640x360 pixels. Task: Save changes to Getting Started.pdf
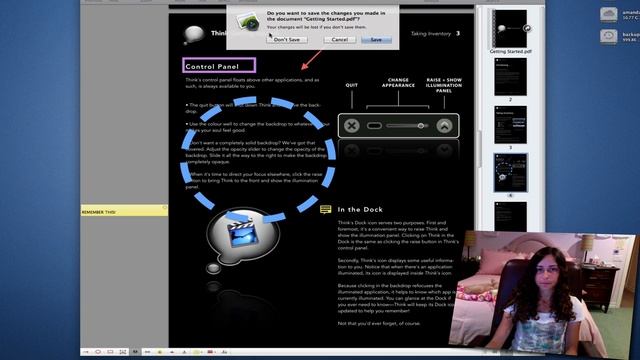[376, 40]
